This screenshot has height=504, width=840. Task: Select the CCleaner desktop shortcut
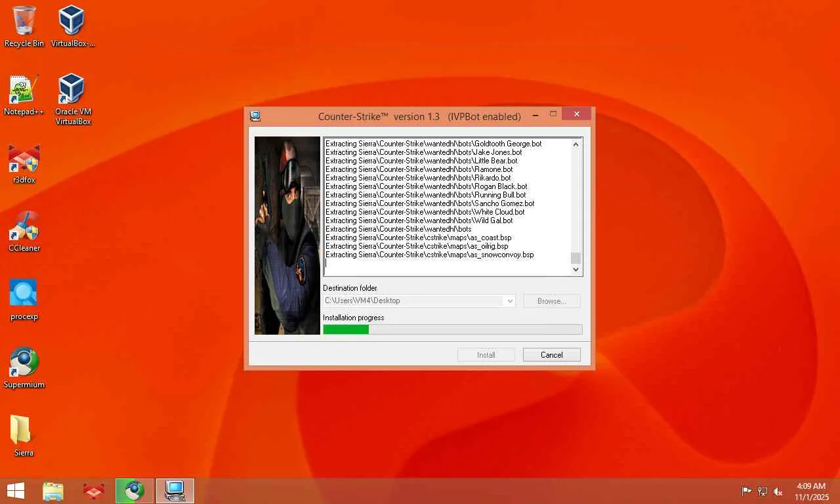24,232
